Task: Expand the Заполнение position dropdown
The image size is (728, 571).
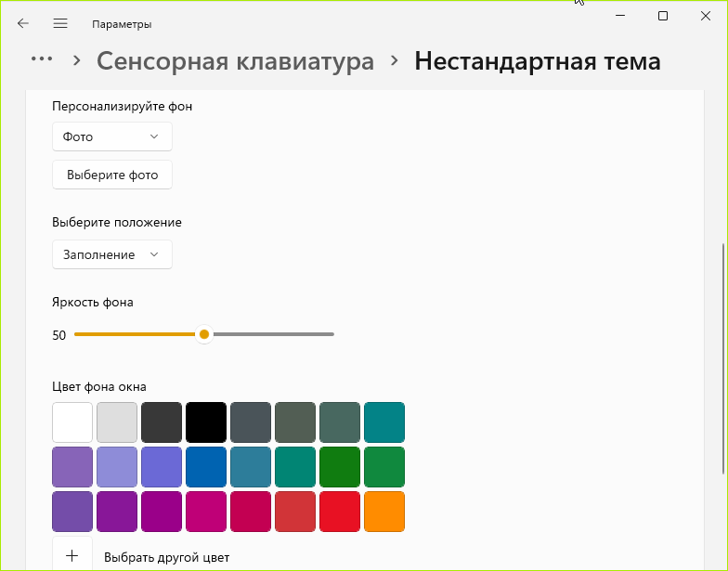Action: click(x=112, y=254)
